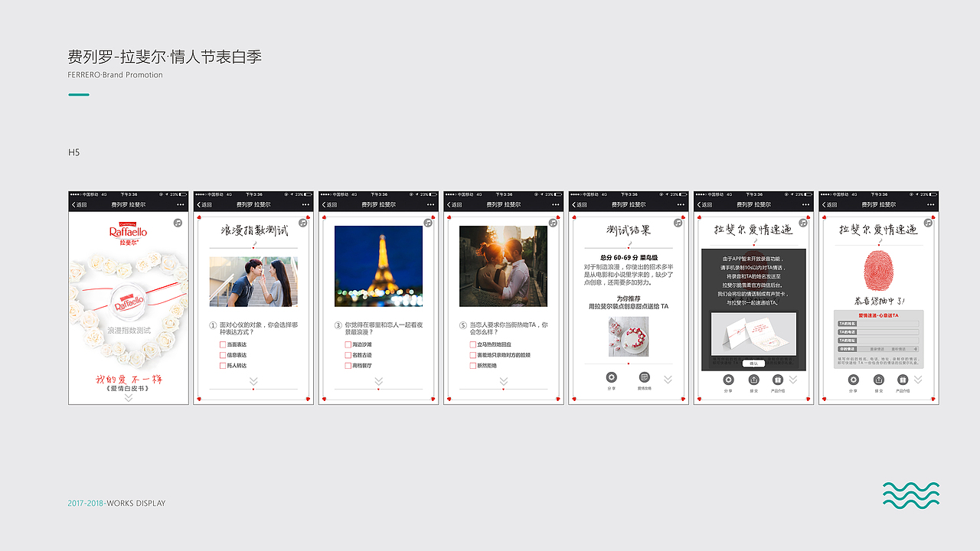Tap the music icon on the question 5 screen
This screenshot has width=980, height=551.
[553, 223]
